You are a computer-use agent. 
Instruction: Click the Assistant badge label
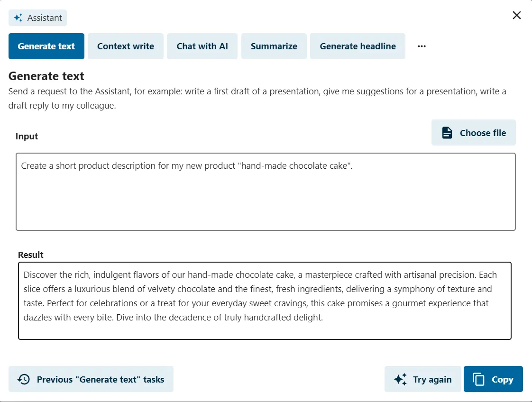(x=45, y=18)
